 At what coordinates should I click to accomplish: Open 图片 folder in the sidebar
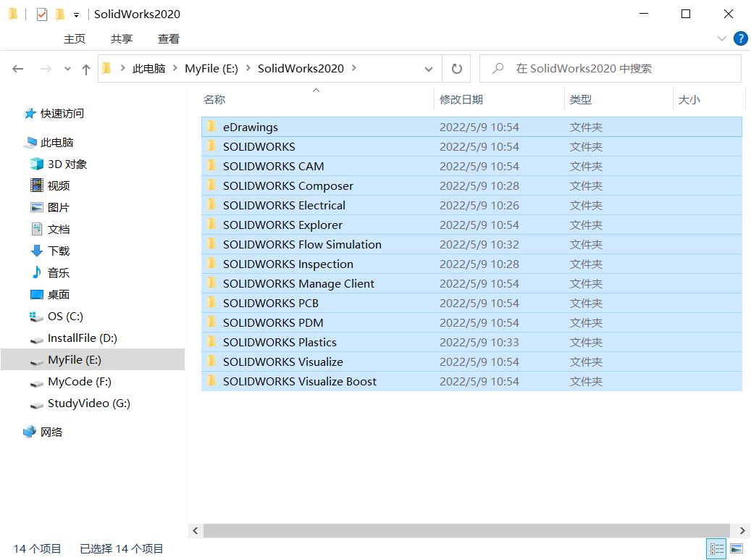coord(59,207)
